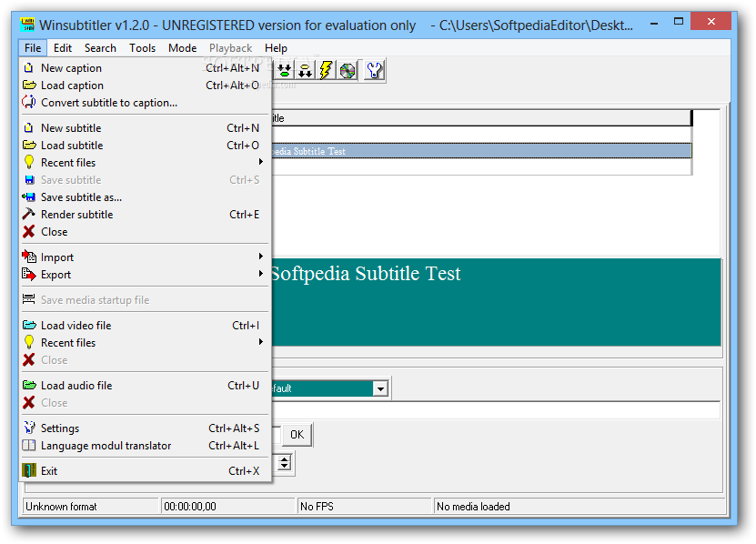756x544 pixels.
Task: Open the Edit menu
Action: point(63,48)
